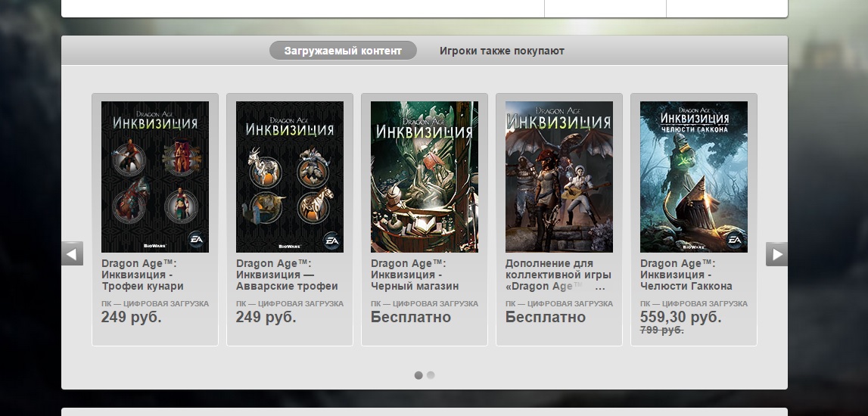This screenshot has height=416, width=868.
Task: Click ПК — ЦИФРОВАЯ ЗАГРУЗКА under Черный магазин
Action: click(x=425, y=304)
